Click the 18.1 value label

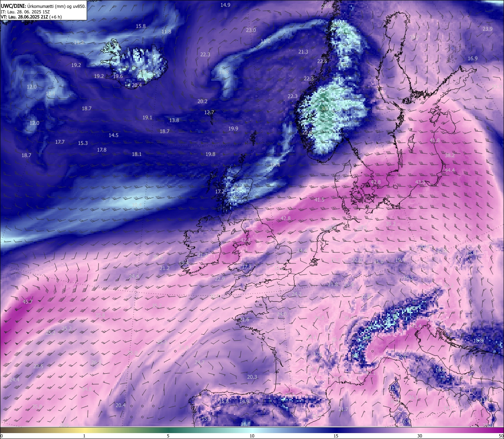(x=137, y=154)
